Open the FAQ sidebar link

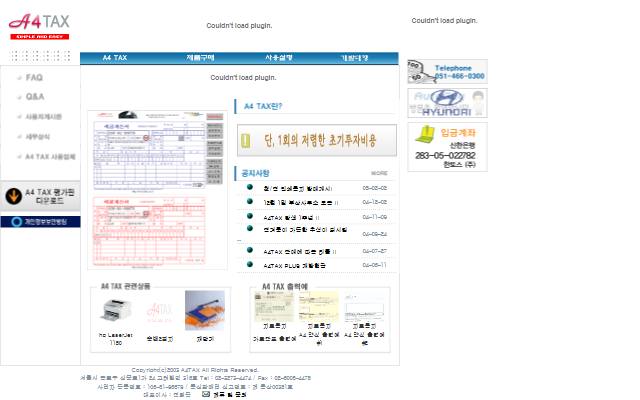[34, 78]
